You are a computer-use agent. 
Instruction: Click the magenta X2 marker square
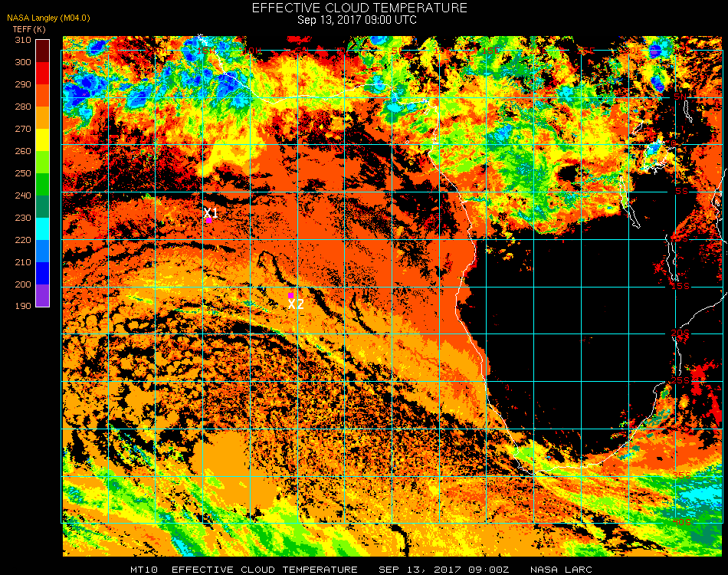(x=290, y=295)
